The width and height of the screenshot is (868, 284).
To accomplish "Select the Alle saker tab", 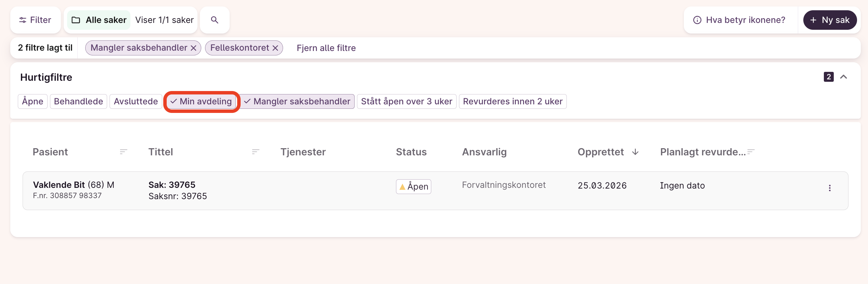I will coord(99,20).
